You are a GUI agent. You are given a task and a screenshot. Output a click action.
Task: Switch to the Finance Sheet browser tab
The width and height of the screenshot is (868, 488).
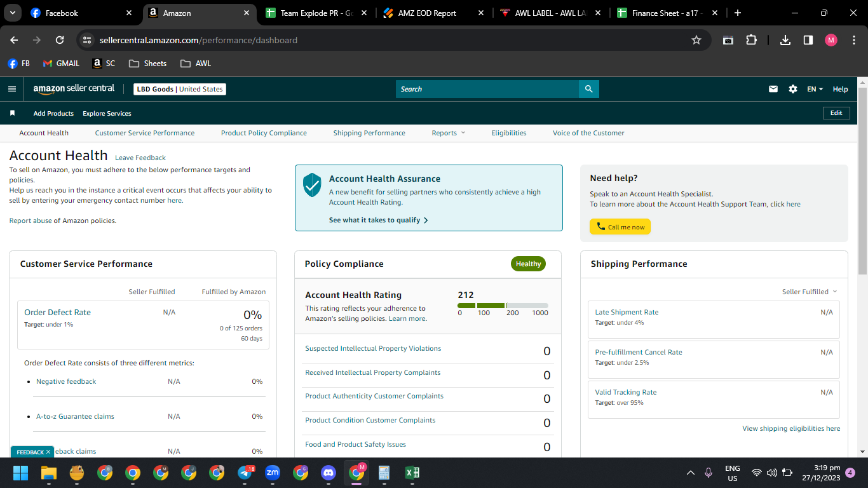pos(668,13)
